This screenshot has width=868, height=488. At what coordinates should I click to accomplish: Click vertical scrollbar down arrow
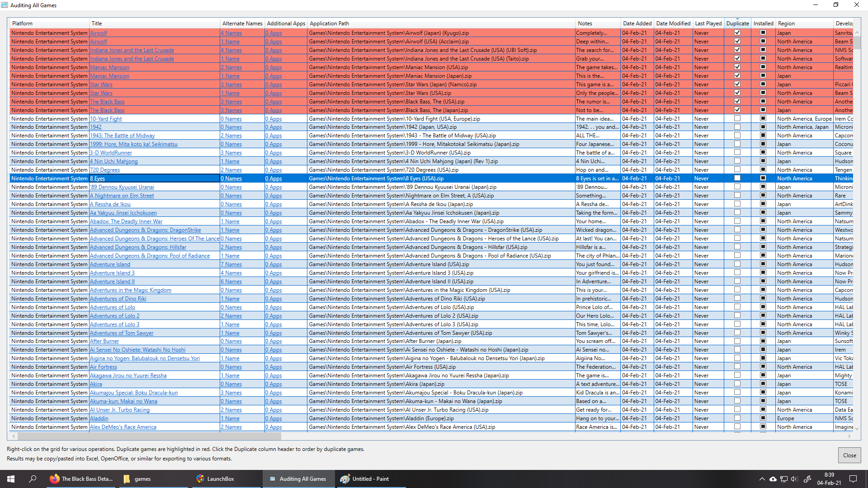coord(857,428)
